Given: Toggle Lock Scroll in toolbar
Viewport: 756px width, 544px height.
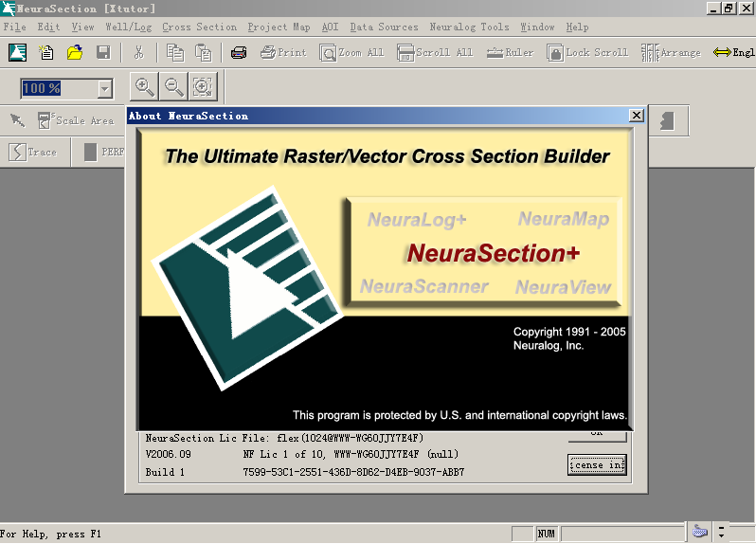Looking at the screenshot, I should click(587, 52).
